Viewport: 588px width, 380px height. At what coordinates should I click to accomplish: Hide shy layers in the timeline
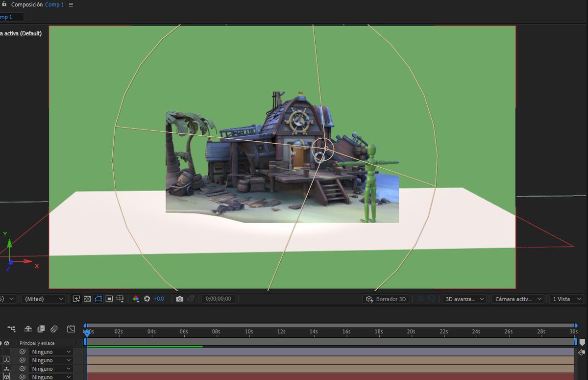pos(28,329)
